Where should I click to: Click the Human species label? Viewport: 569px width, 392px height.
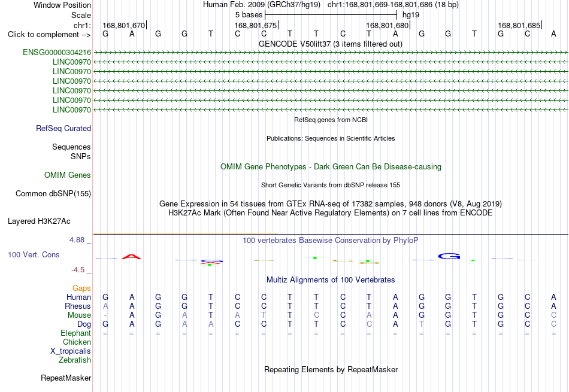[x=78, y=297]
